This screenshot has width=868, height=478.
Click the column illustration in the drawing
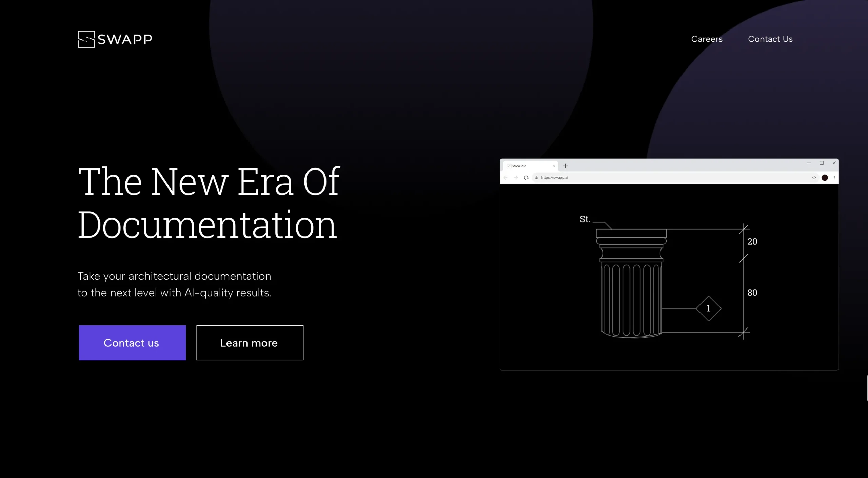click(x=631, y=283)
